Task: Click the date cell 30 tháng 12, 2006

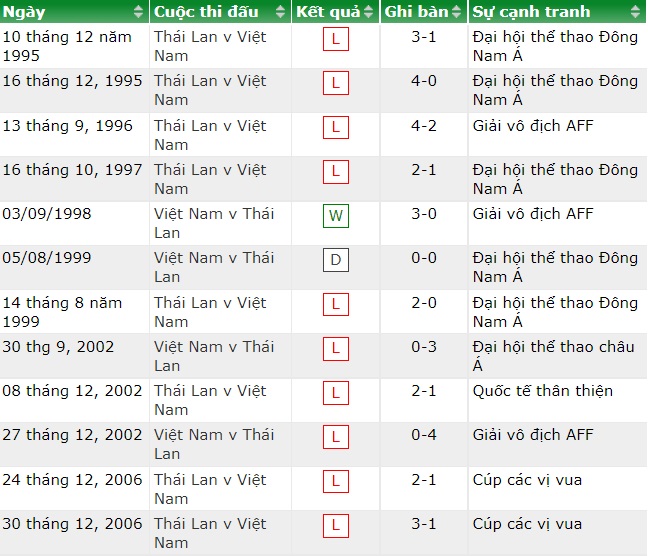Action: click(x=72, y=524)
